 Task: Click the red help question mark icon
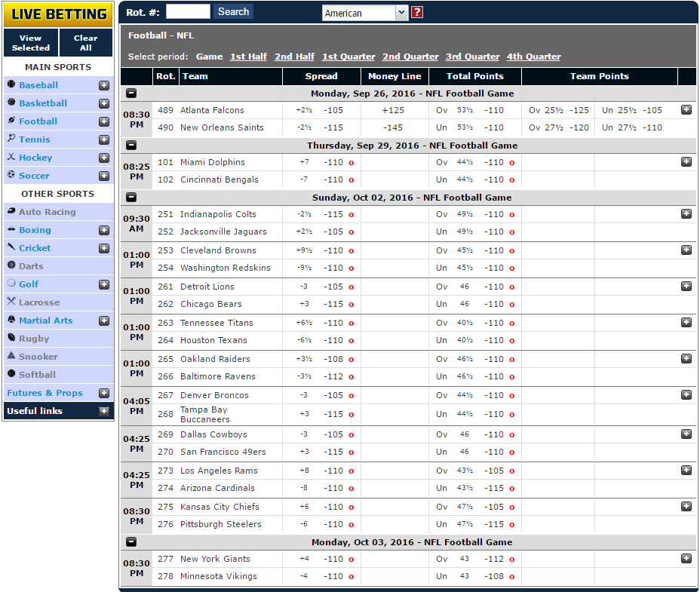[x=417, y=12]
